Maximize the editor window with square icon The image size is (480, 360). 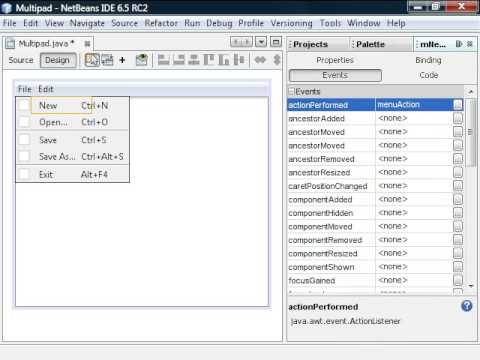point(276,42)
